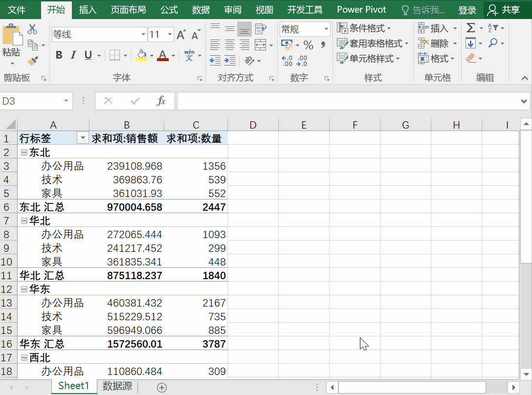Viewport: 532px width, 395px height.
Task: Switch to the 数据 ribbon tab
Action: [x=201, y=10]
